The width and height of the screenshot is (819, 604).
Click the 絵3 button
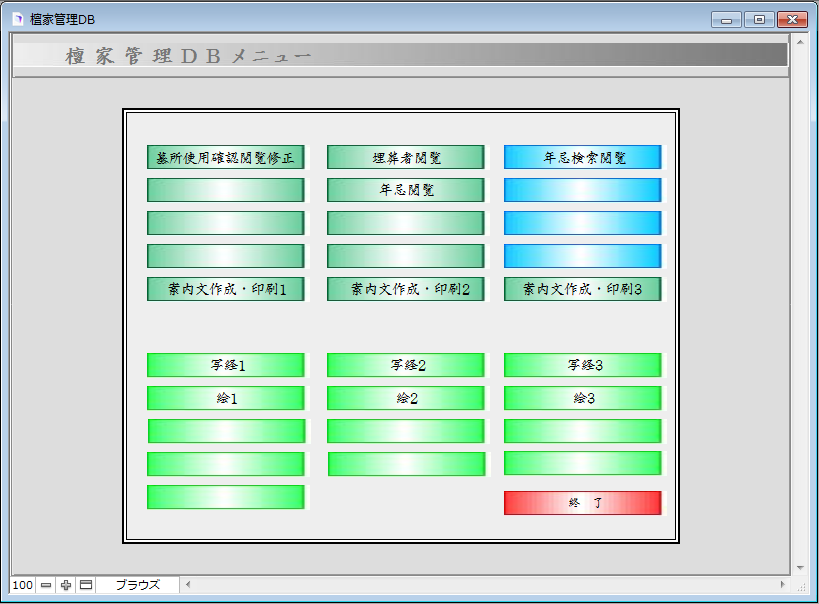pos(582,398)
